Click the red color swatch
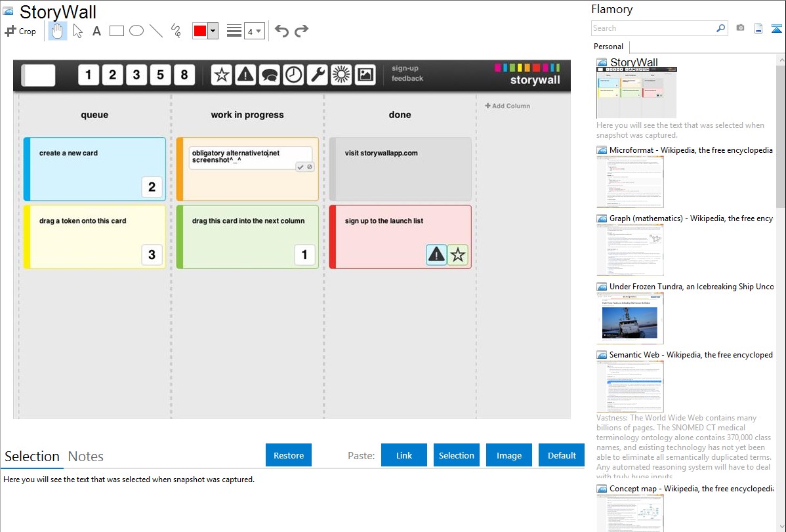The image size is (786, 532). pyautogui.click(x=200, y=31)
